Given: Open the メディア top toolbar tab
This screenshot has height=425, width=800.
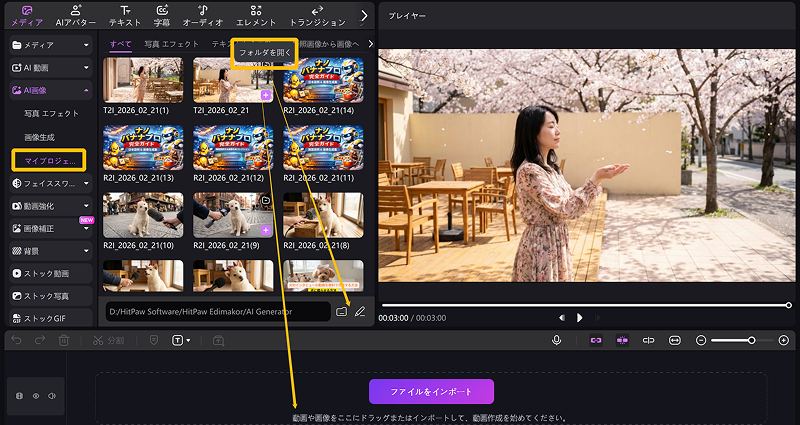Looking at the screenshot, I should click(27, 16).
